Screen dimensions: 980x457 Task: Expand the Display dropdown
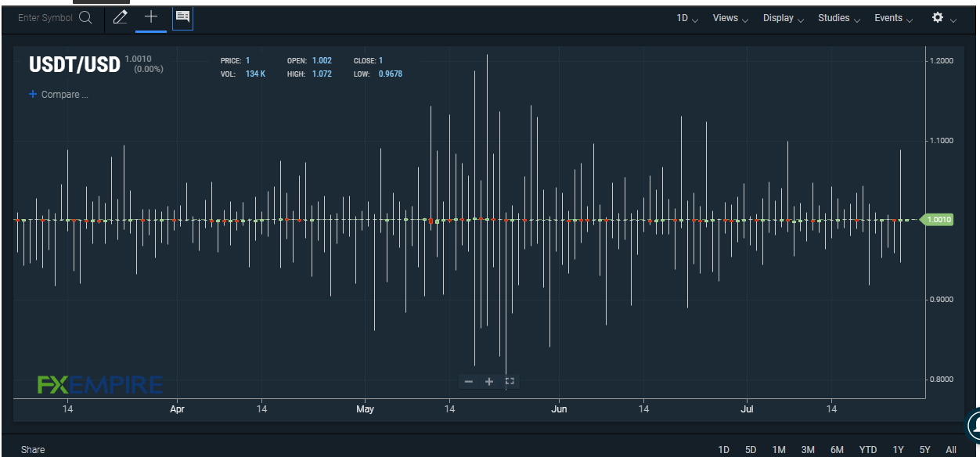[x=784, y=18]
